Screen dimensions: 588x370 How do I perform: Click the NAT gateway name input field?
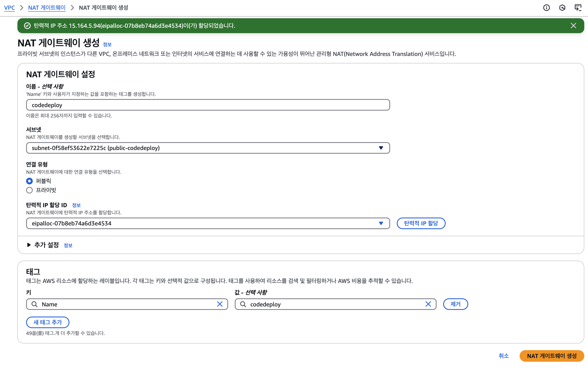point(208,105)
